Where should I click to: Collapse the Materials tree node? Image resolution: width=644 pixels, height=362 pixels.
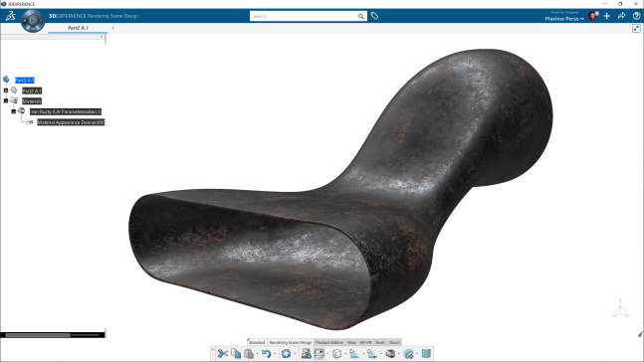click(6, 100)
